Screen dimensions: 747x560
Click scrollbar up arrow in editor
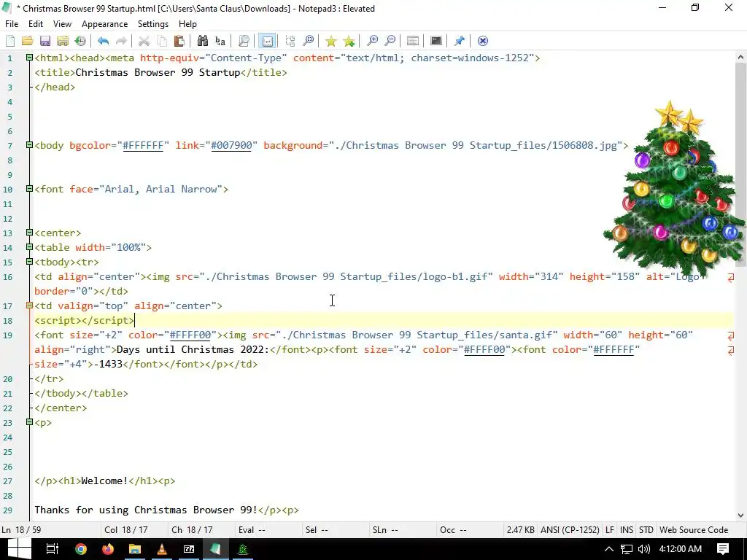pos(740,57)
